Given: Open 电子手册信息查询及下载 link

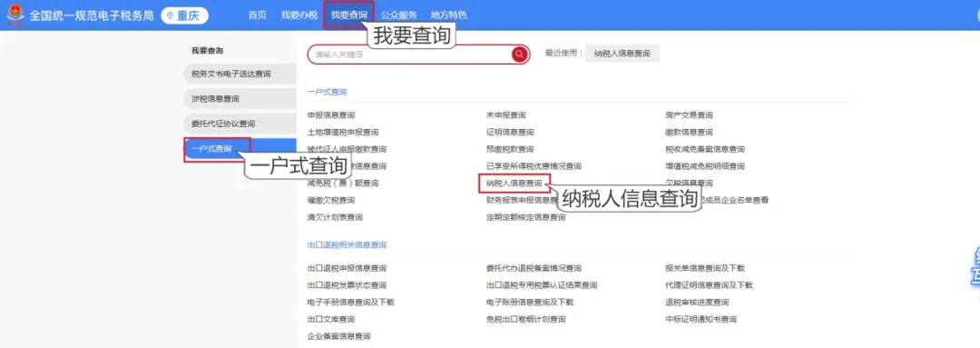Looking at the screenshot, I should 350,302.
